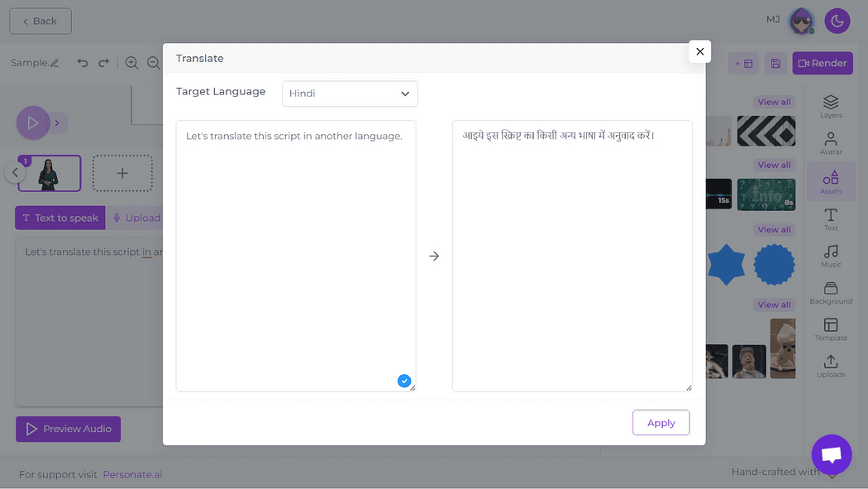Screen dimensions: 868x489
Task: Open the Layers panel icon
Action: (831, 106)
